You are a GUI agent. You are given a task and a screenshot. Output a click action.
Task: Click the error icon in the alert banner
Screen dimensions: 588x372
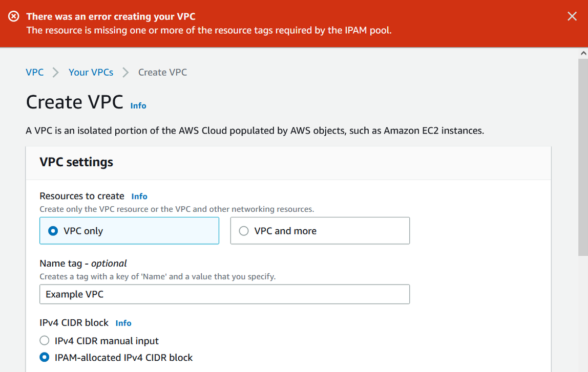pyautogui.click(x=13, y=16)
